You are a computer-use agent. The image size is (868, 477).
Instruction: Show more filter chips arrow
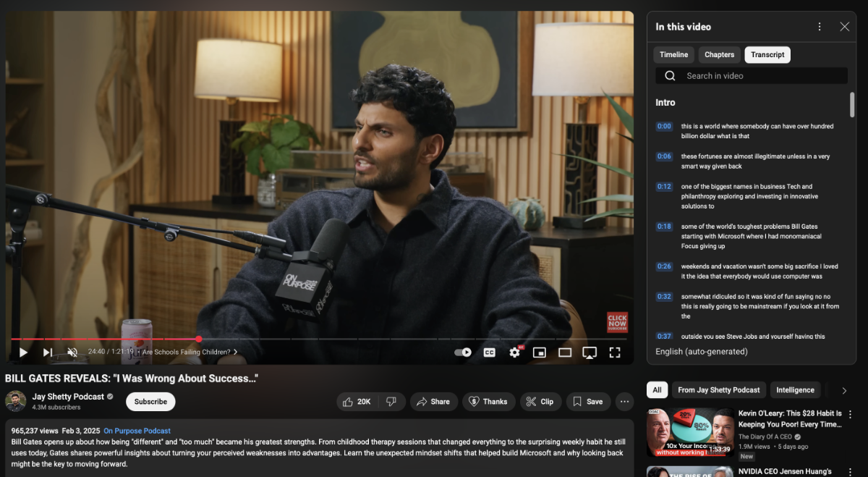coord(843,390)
